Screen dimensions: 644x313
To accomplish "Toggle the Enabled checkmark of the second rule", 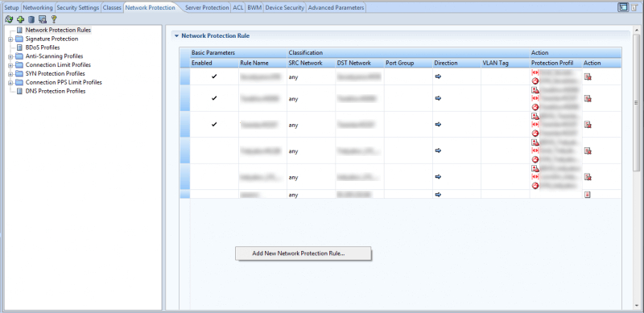I will click(x=214, y=98).
